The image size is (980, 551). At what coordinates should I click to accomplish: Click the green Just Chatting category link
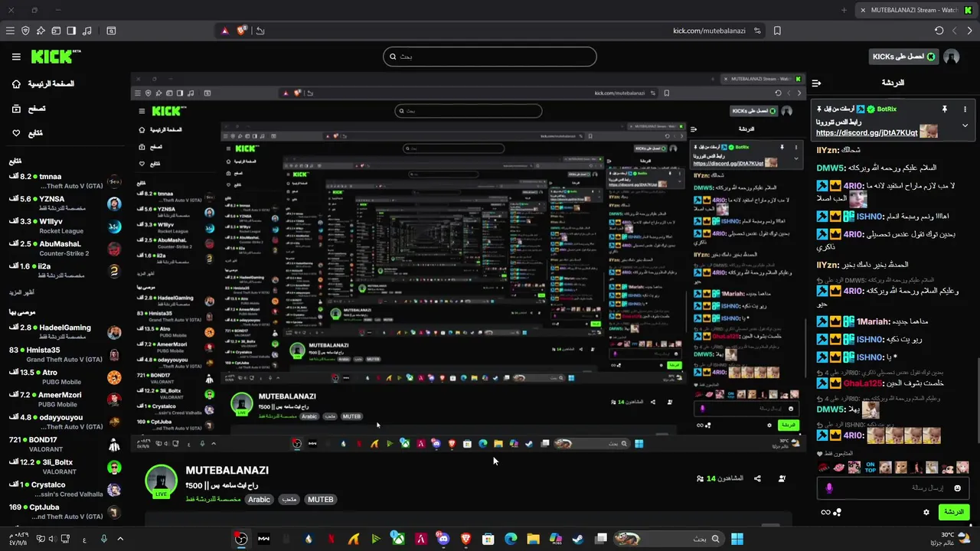coord(214,499)
